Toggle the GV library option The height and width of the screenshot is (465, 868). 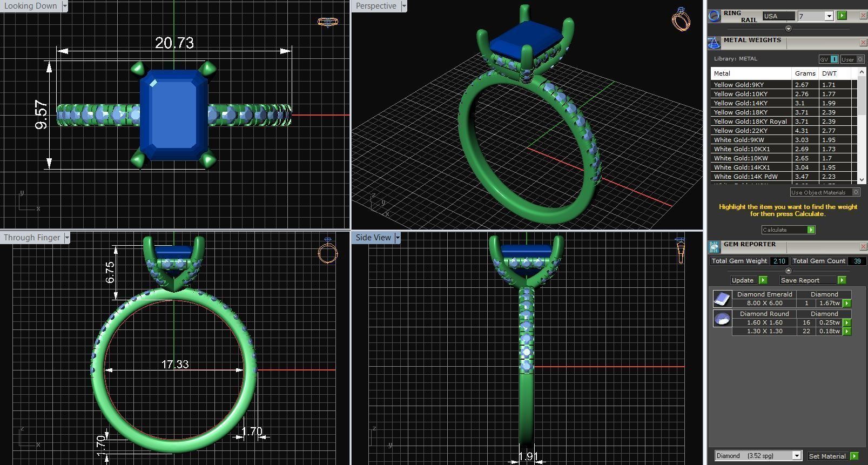[829, 59]
